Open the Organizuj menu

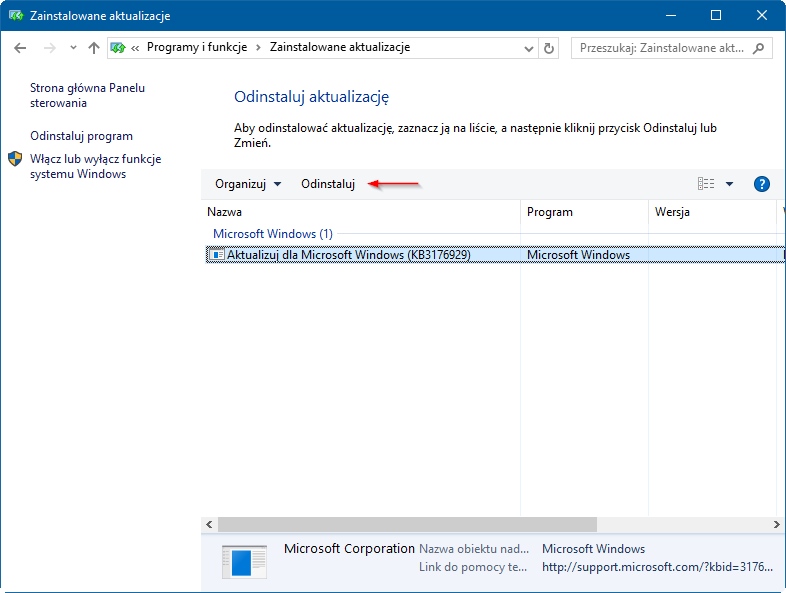coord(248,184)
